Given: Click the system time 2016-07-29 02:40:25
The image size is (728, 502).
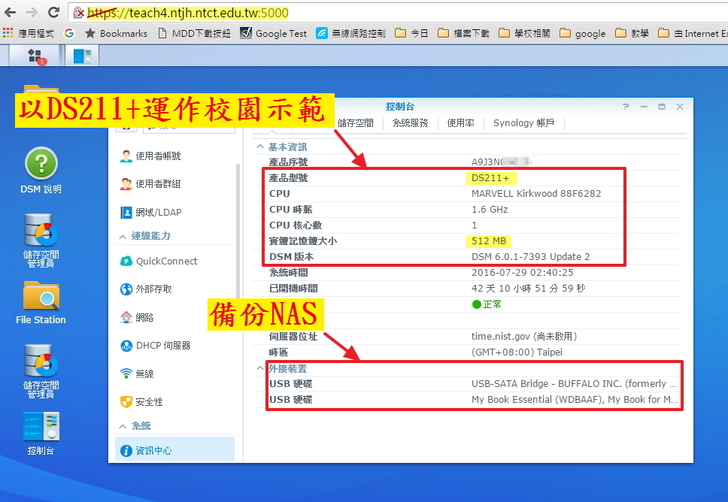Looking at the screenshot, I should point(522,273).
